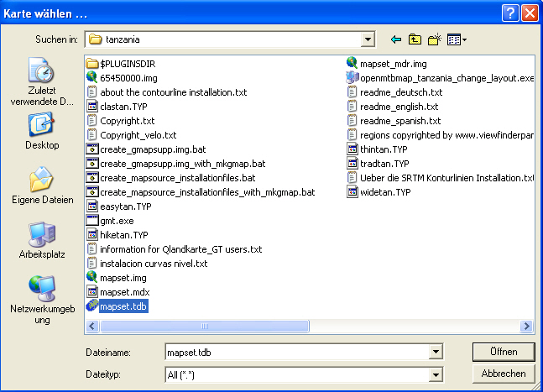Select gmt.exe application icon

[x=92, y=220]
